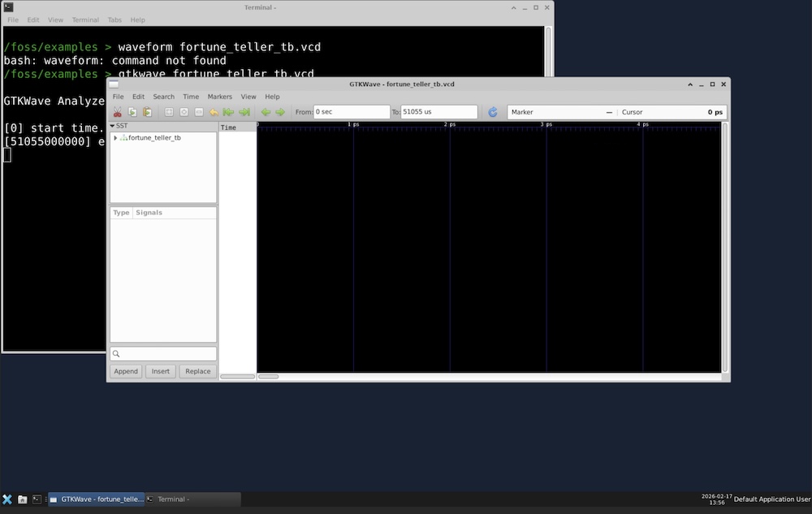
Task: Click the signal search filter field
Action: coord(163,354)
